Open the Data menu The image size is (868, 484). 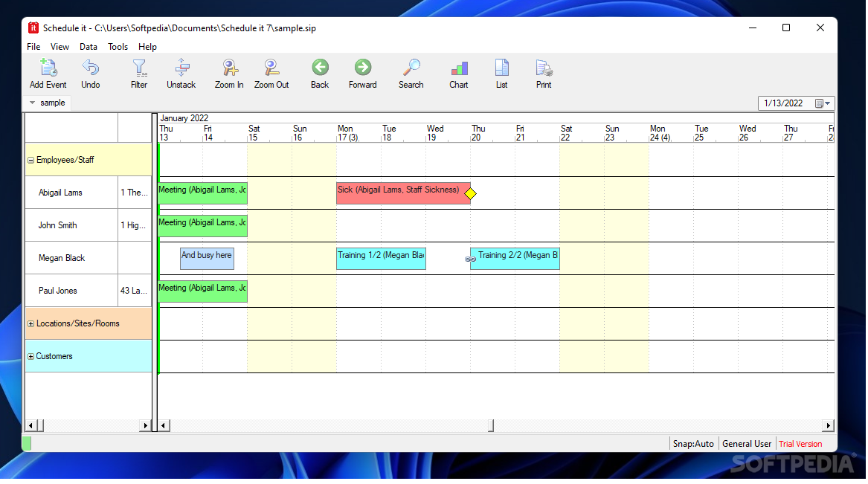pyautogui.click(x=88, y=47)
